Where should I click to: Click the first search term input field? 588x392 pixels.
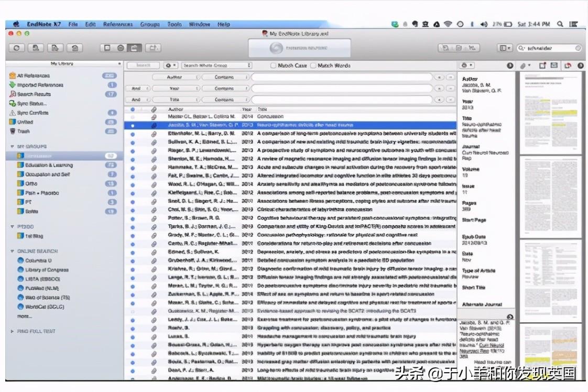coord(342,77)
